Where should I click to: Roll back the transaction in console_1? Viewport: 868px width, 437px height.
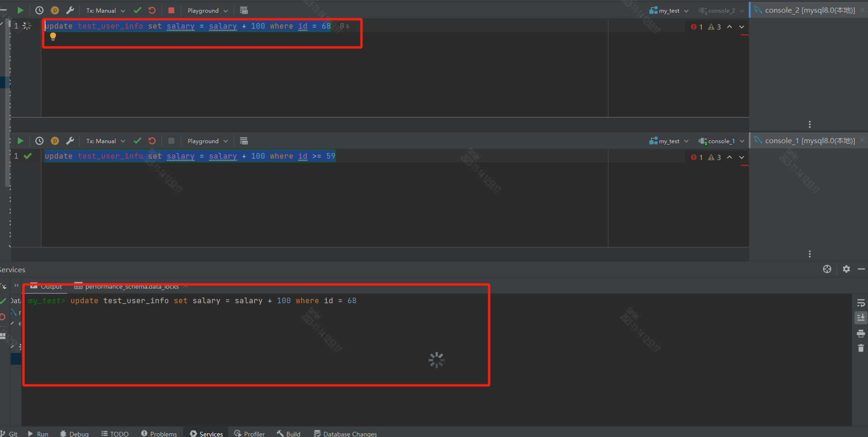152,141
